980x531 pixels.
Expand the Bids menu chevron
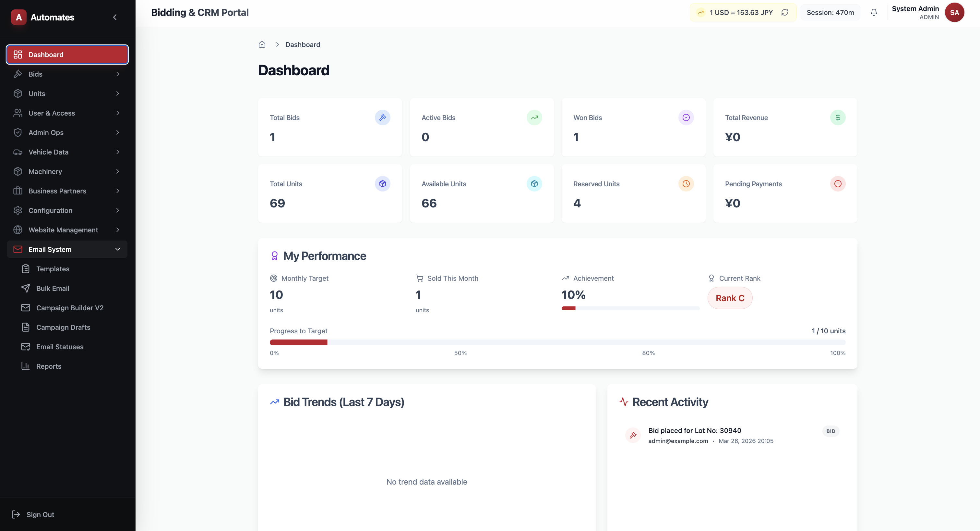coord(117,74)
